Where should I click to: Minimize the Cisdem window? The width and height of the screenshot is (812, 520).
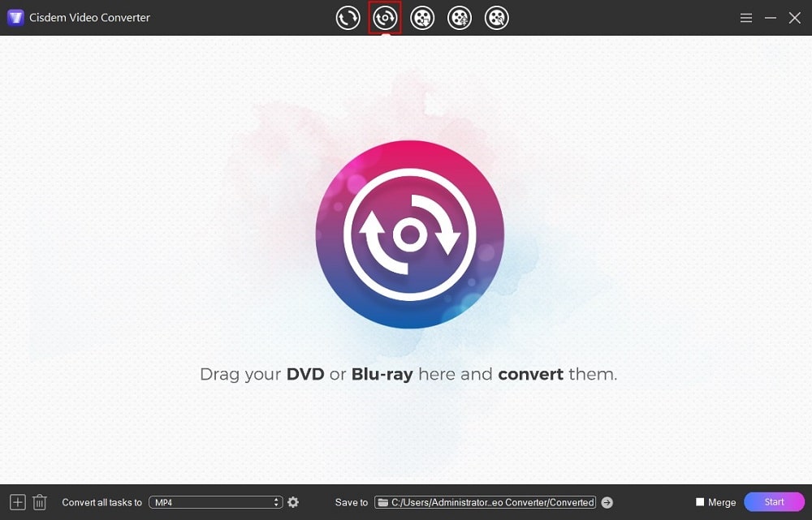pos(771,18)
